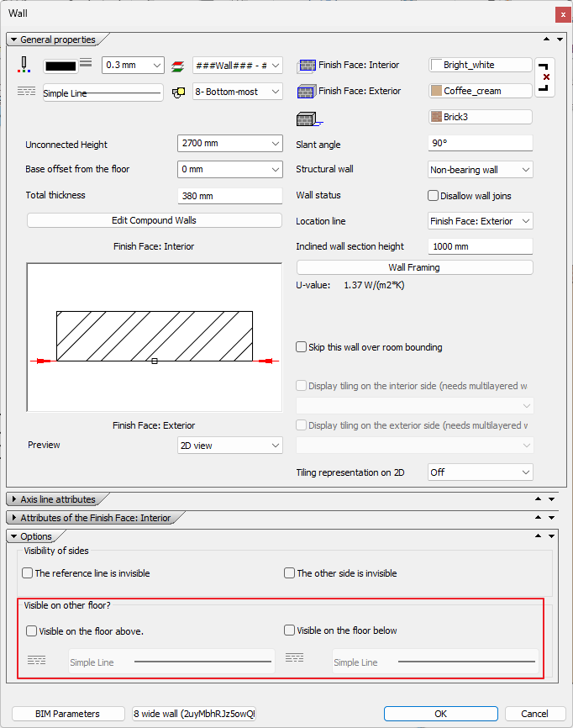This screenshot has height=728, width=573.
Task: Open the Location line dropdown
Action: (480, 221)
